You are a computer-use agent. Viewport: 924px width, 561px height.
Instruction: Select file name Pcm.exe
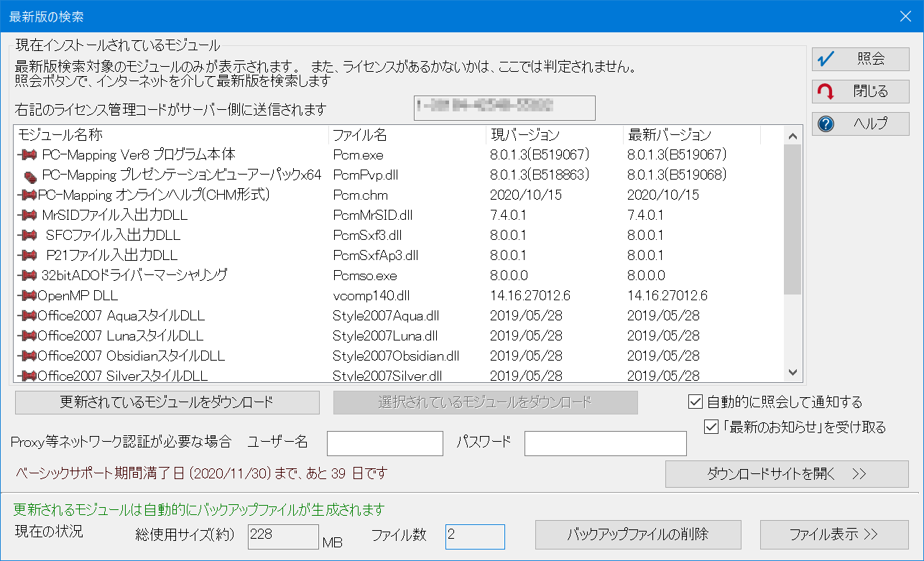pos(358,154)
